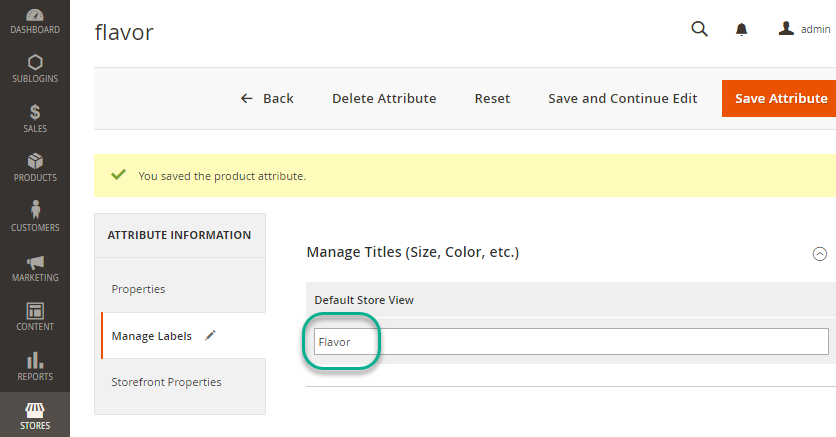Image resolution: width=836 pixels, height=437 pixels.
Task: Select the Manage Labels tab
Action: 152,336
